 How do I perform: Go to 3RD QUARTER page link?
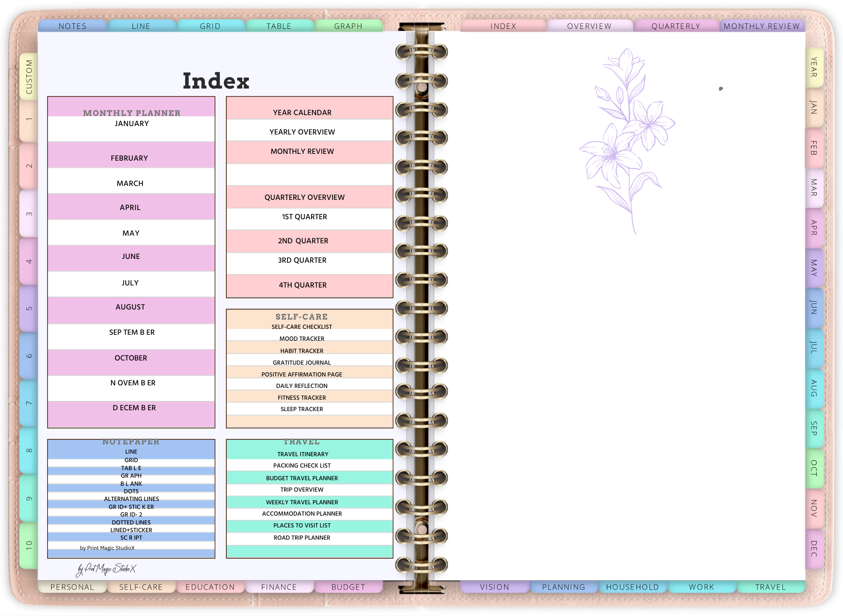click(302, 260)
